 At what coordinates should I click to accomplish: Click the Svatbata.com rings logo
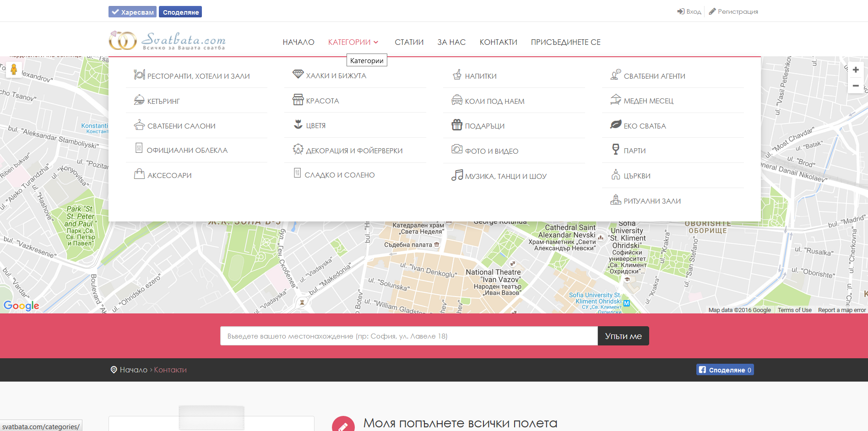167,40
